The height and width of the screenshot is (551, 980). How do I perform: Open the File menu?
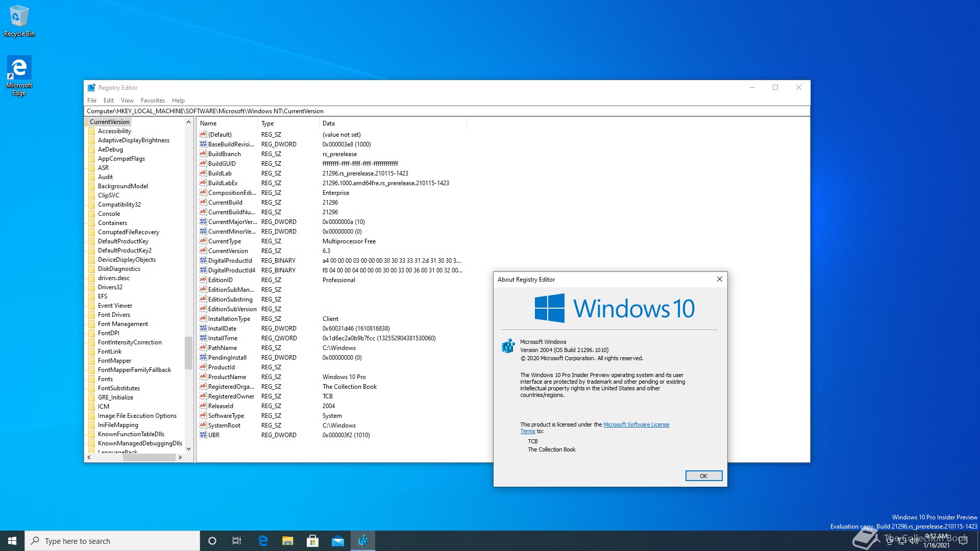(92, 101)
